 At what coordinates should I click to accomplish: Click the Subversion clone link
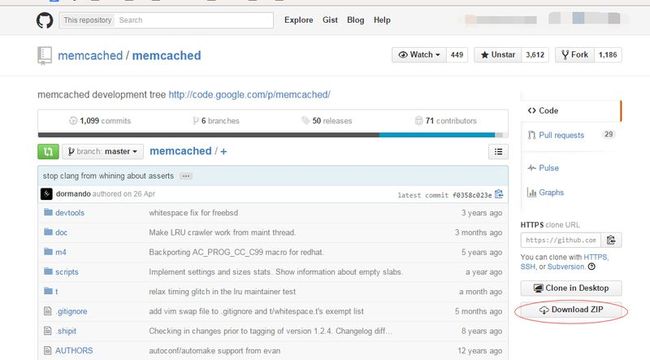[x=565, y=267]
